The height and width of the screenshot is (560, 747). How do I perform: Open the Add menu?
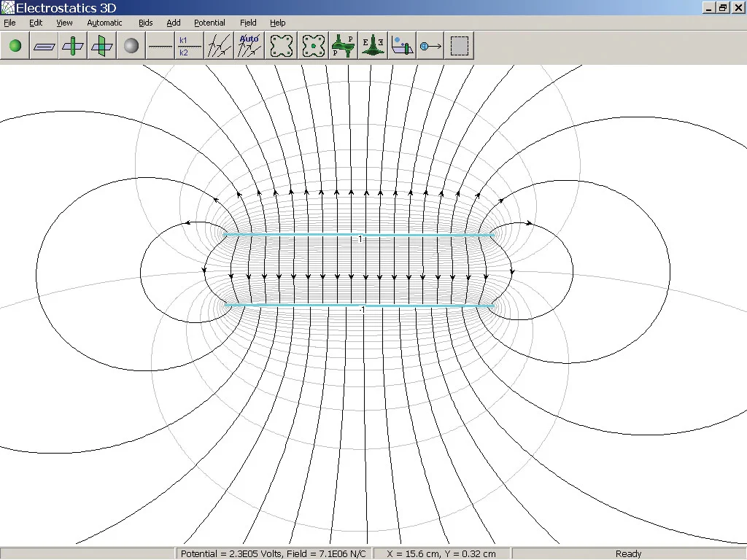pos(173,23)
